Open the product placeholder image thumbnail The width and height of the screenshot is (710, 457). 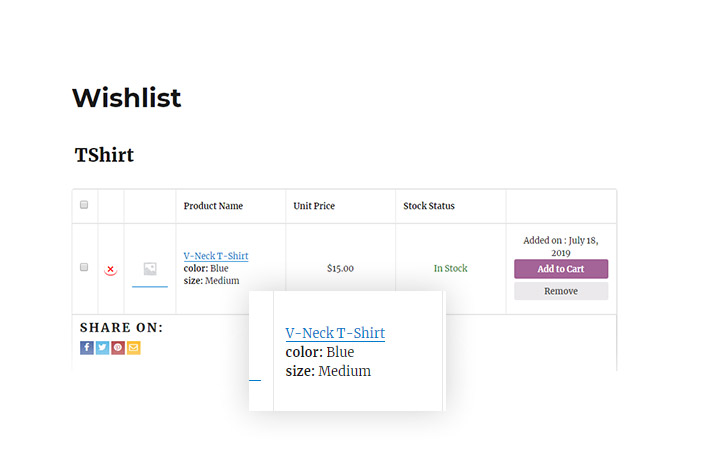[150, 269]
